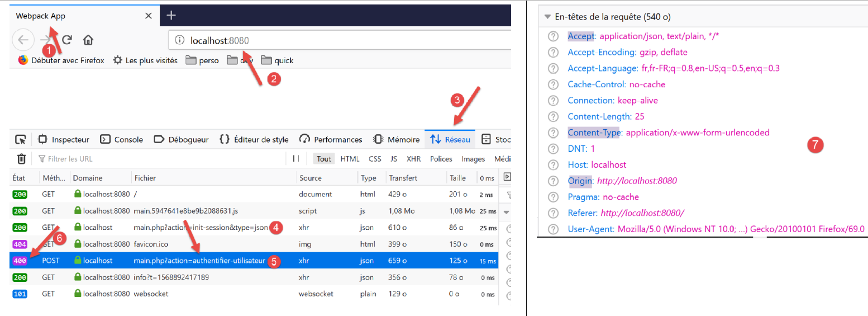Image resolution: width=868 pixels, height=316 pixels.
Task: Pause network recording with pause button
Action: click(296, 159)
